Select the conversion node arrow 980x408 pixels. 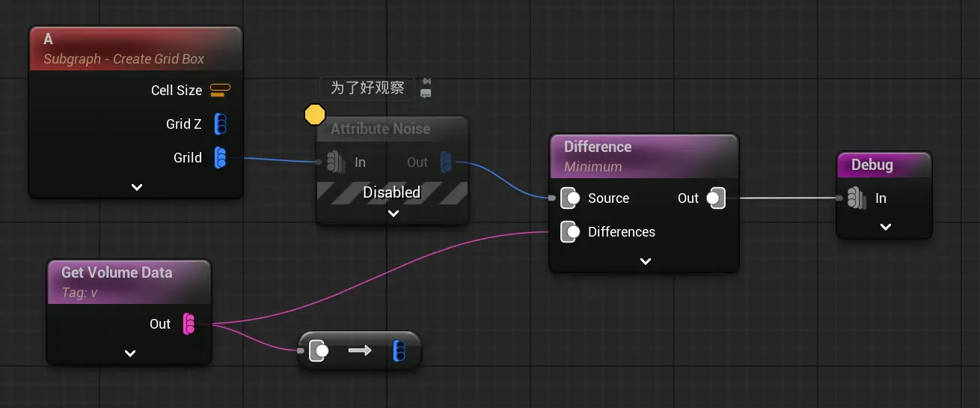(x=360, y=350)
